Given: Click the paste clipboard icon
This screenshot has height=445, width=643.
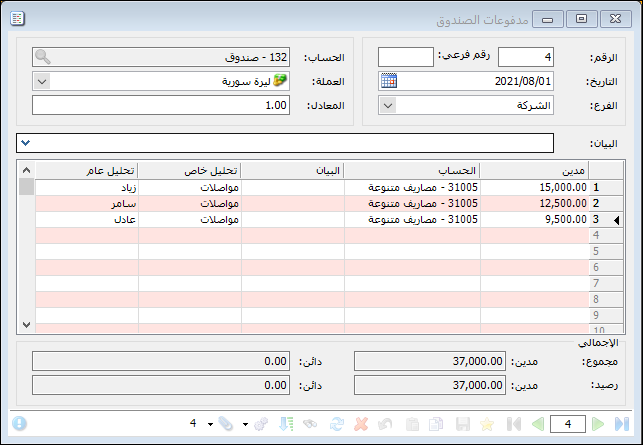Looking at the screenshot, I should (412, 424).
